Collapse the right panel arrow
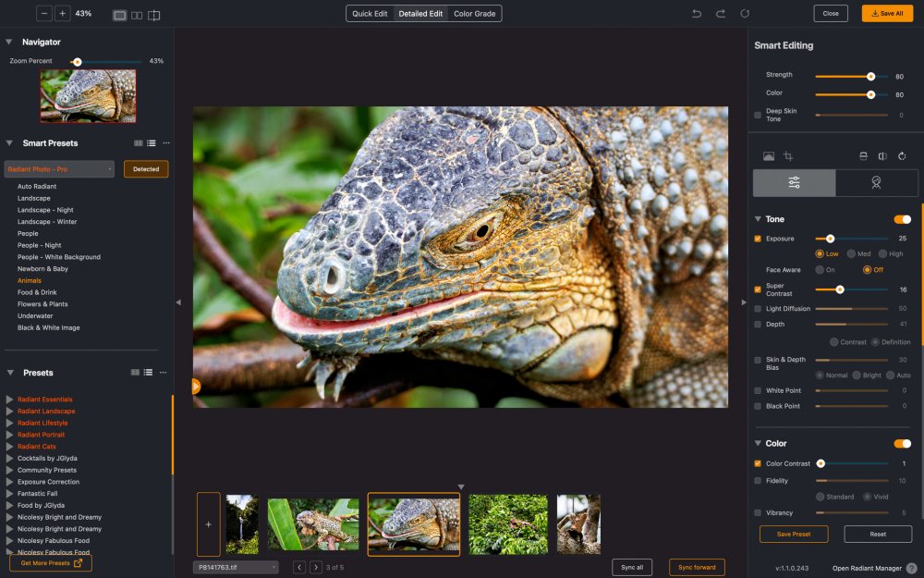Screen dimensions: 924x578 744,302
